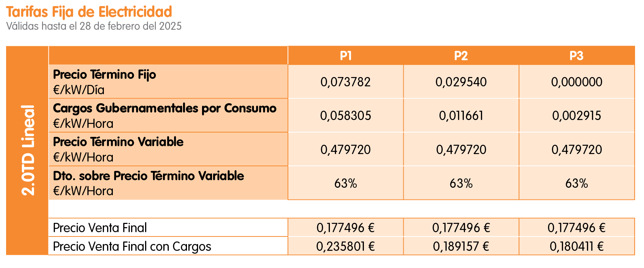Click the Precio Término Fijo row label
Image resolution: width=644 pixels, height=268 pixels.
pyautogui.click(x=105, y=75)
